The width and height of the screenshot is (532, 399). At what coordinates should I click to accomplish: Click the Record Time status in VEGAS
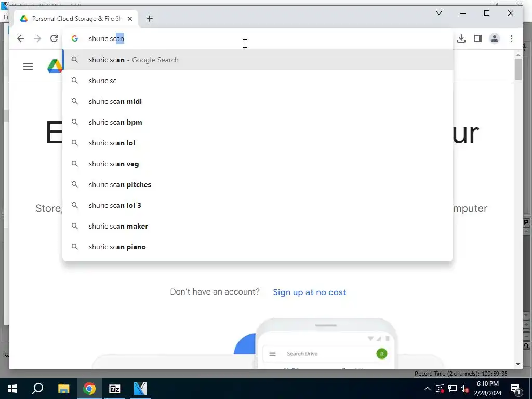point(461,374)
